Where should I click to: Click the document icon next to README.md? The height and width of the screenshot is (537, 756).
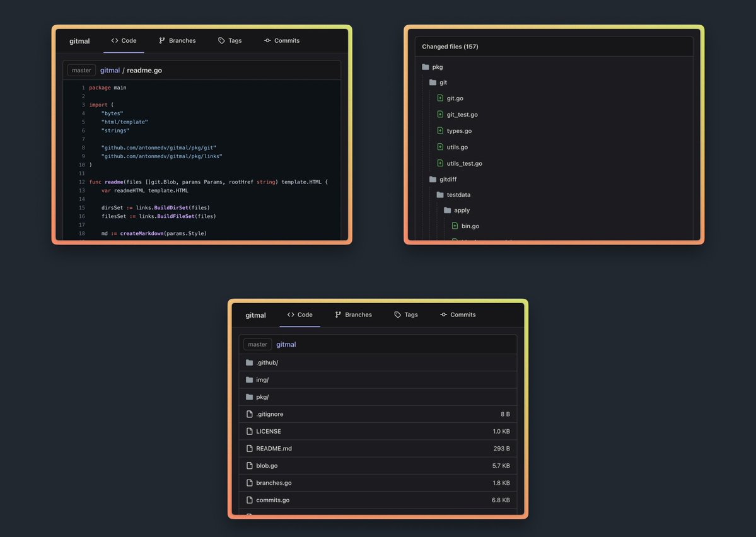click(x=250, y=448)
